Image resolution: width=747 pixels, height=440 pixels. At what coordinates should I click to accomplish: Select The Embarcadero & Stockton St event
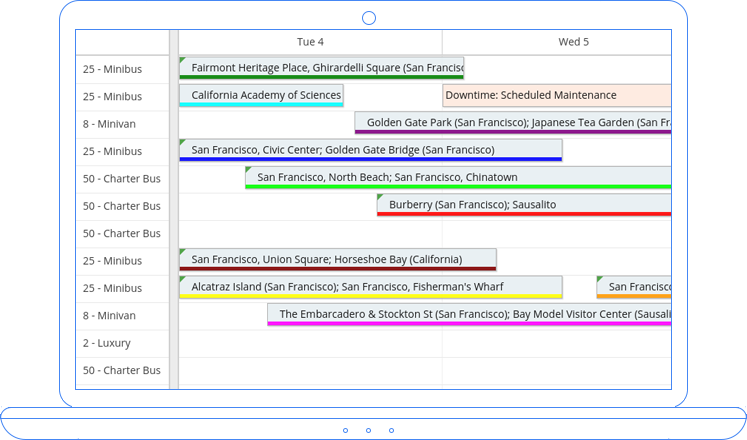tap(468, 313)
